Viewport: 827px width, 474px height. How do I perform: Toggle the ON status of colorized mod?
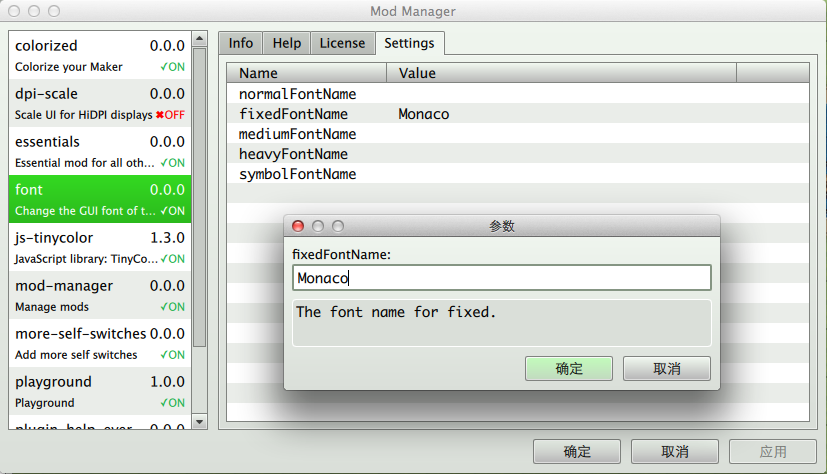pos(172,67)
